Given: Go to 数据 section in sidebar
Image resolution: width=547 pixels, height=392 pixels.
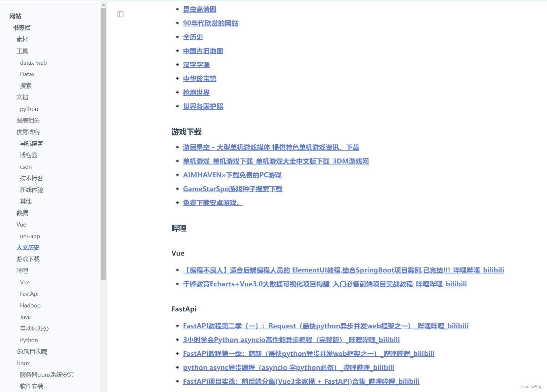Looking at the screenshot, I should coord(22,213).
